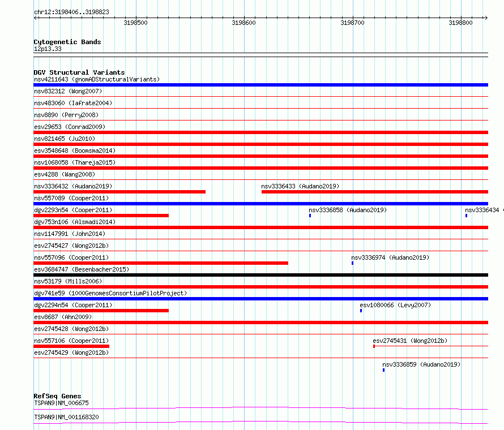Click variant label nsv8890 (Perry2008)
The height and width of the screenshot is (430, 504).
pos(66,115)
